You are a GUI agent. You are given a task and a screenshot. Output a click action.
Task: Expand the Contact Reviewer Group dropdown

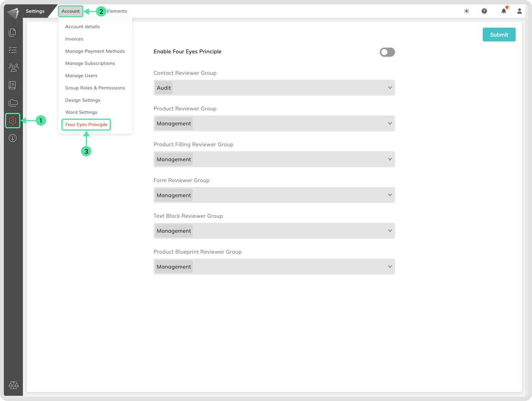click(274, 88)
